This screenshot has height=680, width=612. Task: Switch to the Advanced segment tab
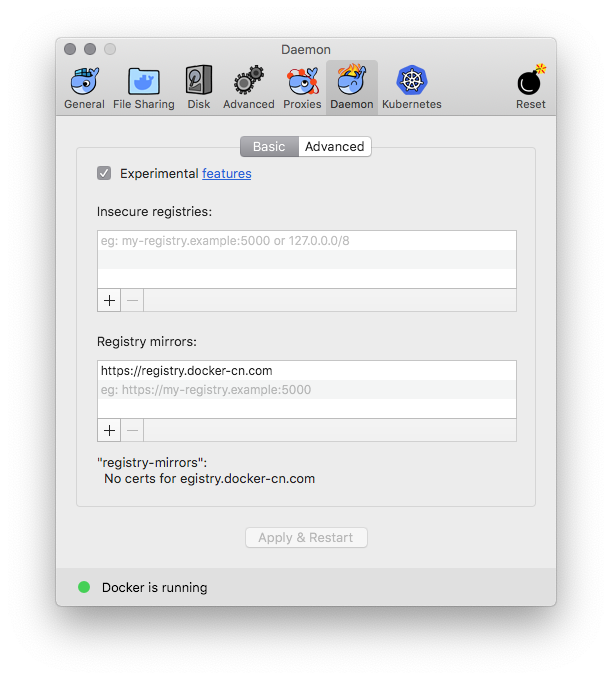[x=334, y=147]
